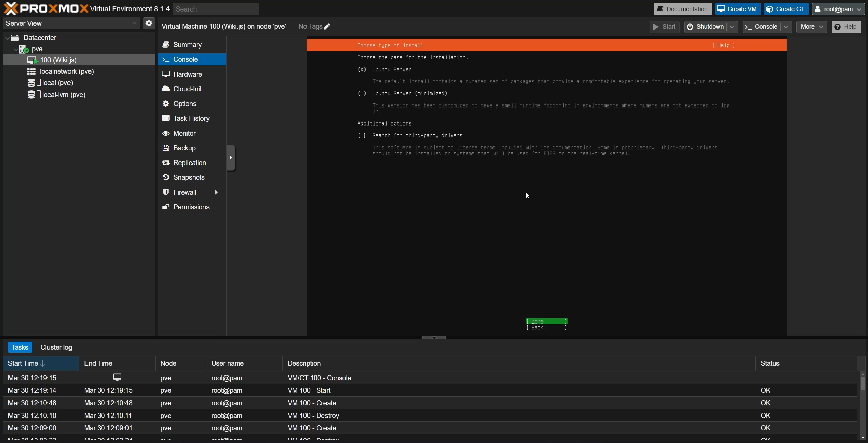Select the Ubuntu Server (minimized) radio option

362,94
